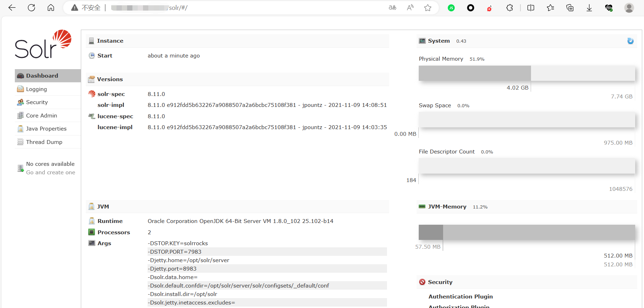The width and height of the screenshot is (644, 308).
Task: Open Core Admin
Action: pos(41,116)
